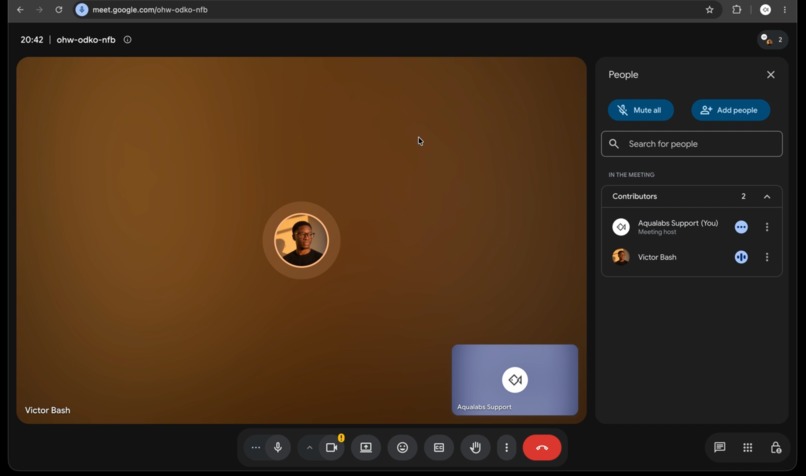The width and height of the screenshot is (806, 476).
Task: Focus the Search for people field
Action: click(x=691, y=144)
